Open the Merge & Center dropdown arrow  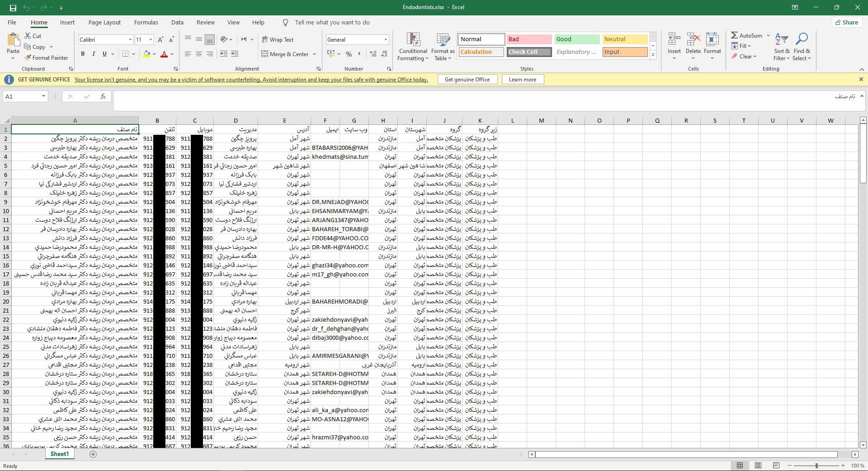(x=315, y=54)
